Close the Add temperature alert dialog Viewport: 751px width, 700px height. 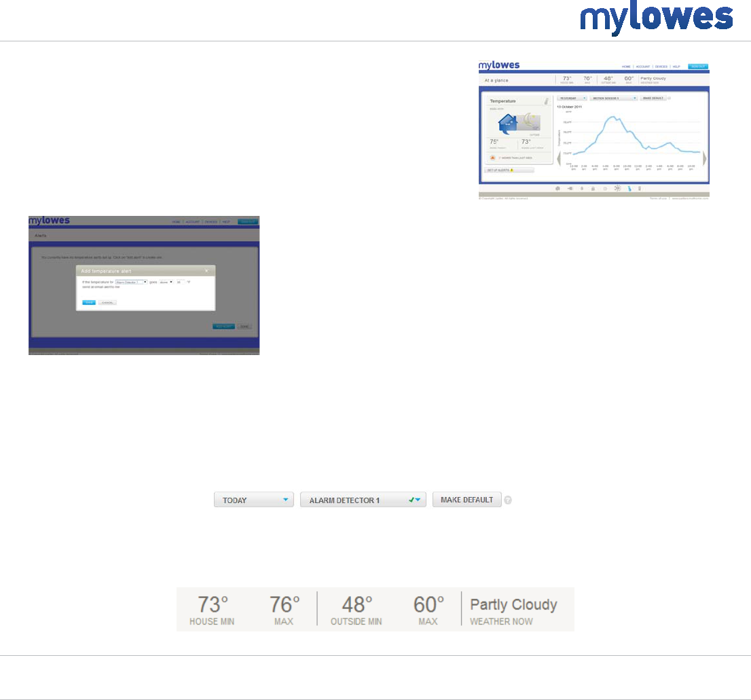click(x=206, y=270)
